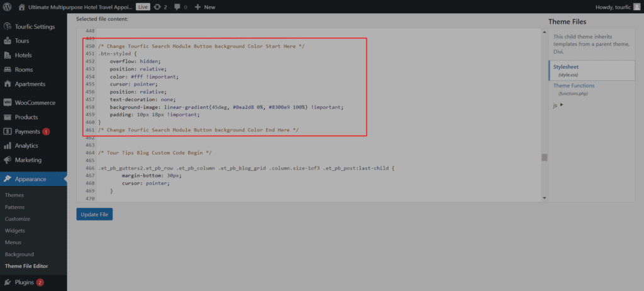644x291 pixels.
Task: Click the code editor scrollbar thumb
Action: tap(544, 157)
